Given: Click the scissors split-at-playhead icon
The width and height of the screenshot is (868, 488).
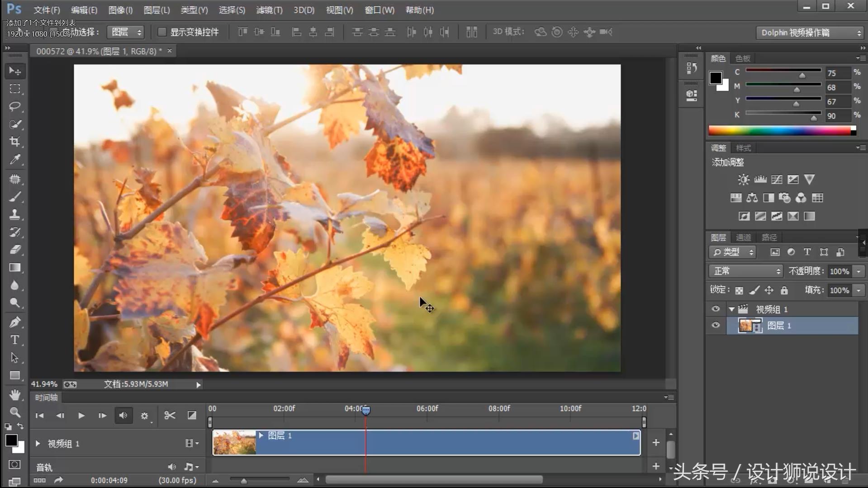Looking at the screenshot, I should (170, 415).
